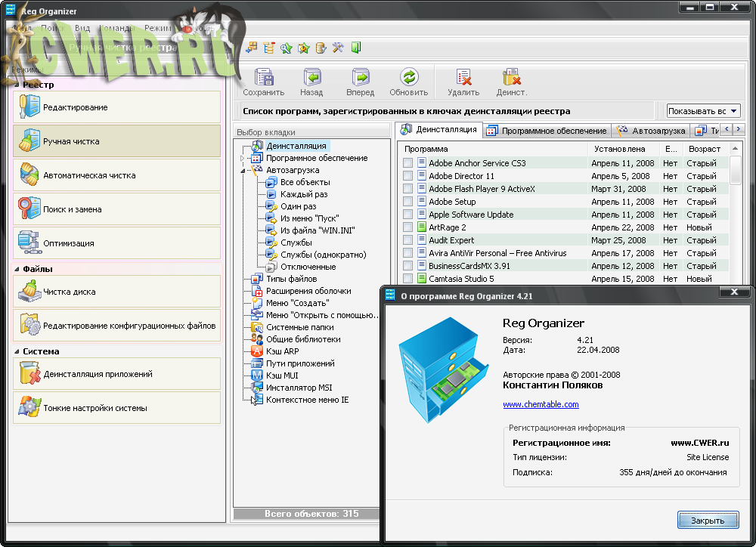Switch to the Автозагрузка tab
This screenshot has height=547, width=756.
(651, 131)
